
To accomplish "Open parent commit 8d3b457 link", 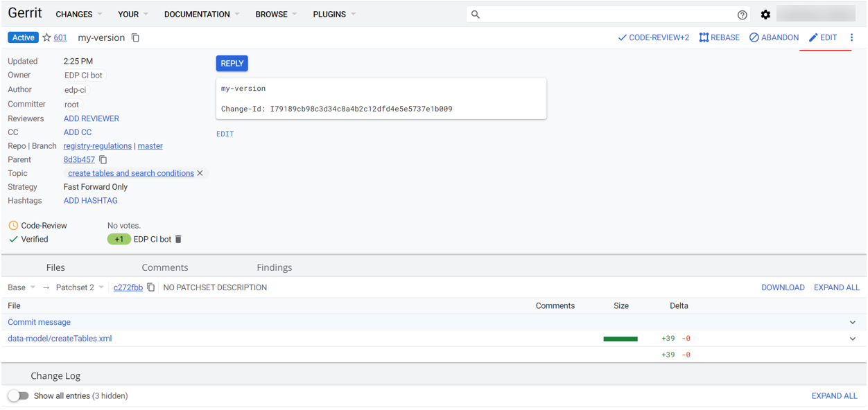I will (x=79, y=159).
